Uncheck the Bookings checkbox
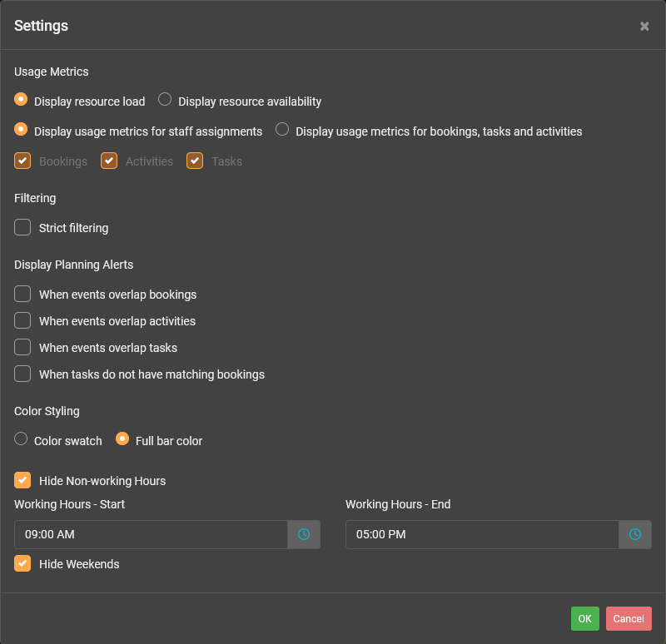Viewport: 666px width, 644px height. (x=22, y=161)
